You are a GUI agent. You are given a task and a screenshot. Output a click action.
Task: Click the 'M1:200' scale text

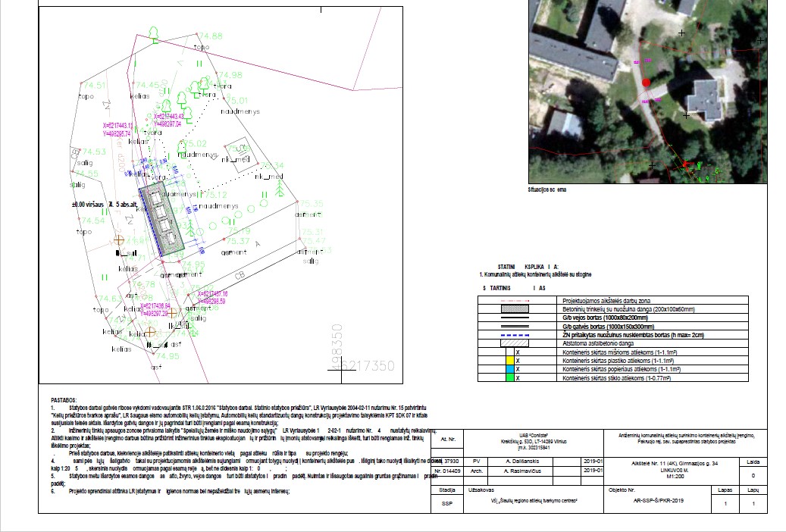pos(675,477)
